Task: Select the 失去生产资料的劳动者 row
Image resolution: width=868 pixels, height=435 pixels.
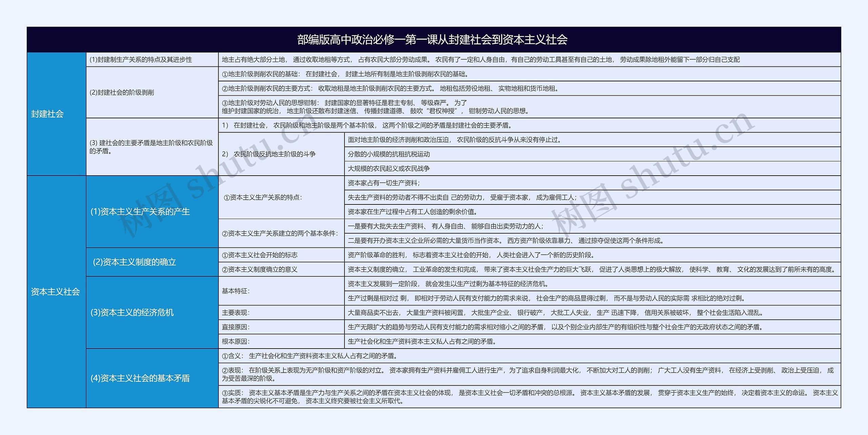Action: click(593, 197)
